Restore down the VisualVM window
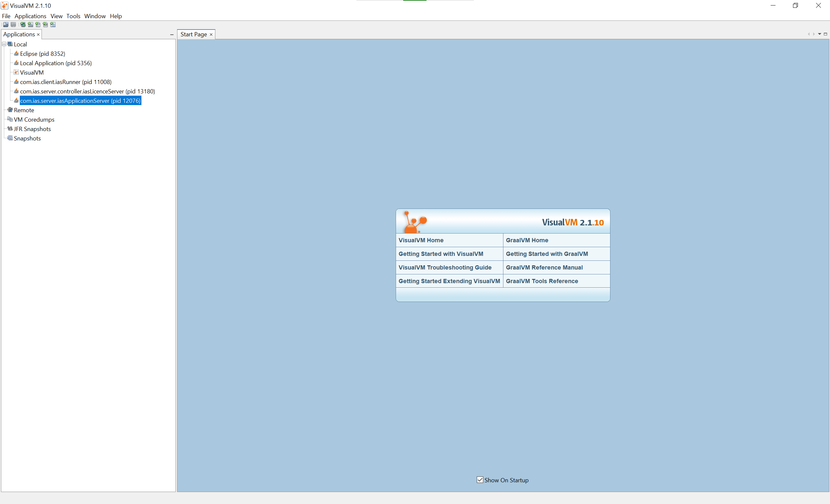The width and height of the screenshot is (830, 504). (796, 6)
